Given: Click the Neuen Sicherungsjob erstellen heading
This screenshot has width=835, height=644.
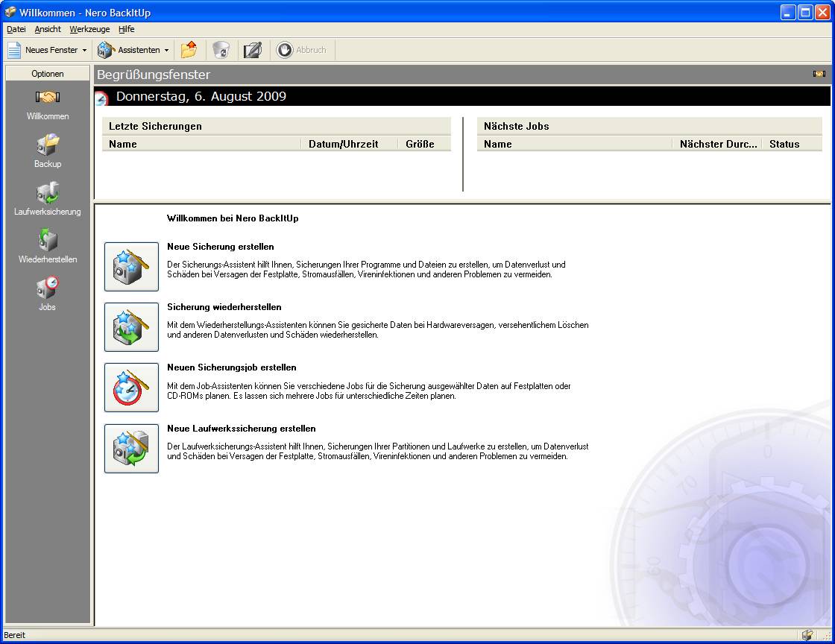Looking at the screenshot, I should [x=232, y=367].
